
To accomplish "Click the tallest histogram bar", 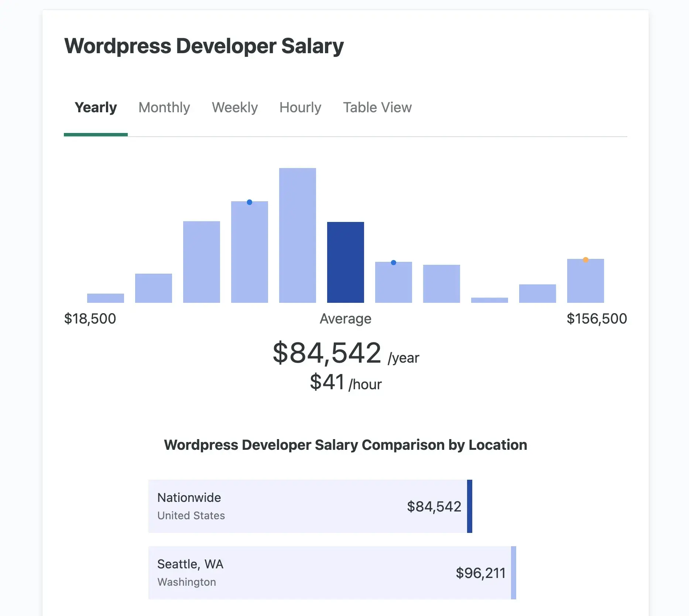I will tap(298, 235).
